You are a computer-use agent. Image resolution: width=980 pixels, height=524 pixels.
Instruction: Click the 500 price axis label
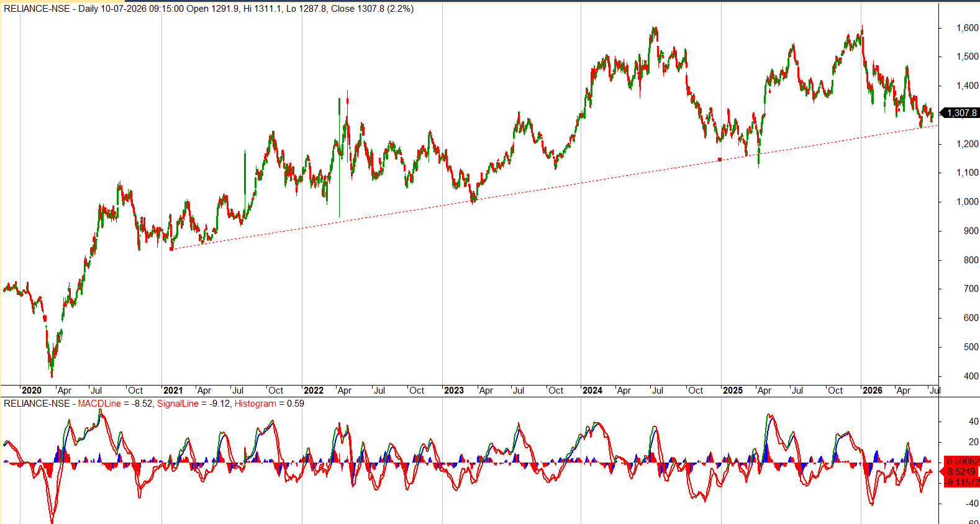point(971,347)
